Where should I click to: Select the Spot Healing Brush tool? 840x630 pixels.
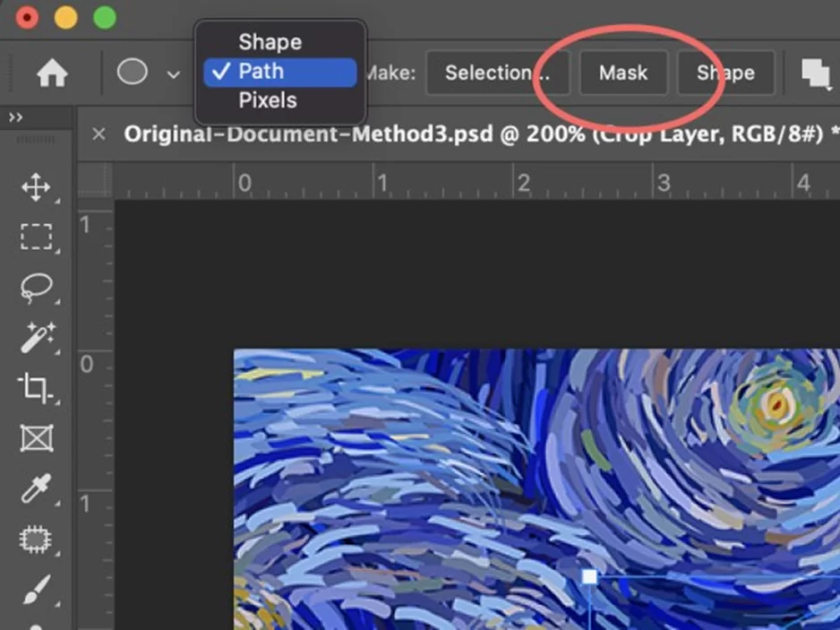[35, 539]
